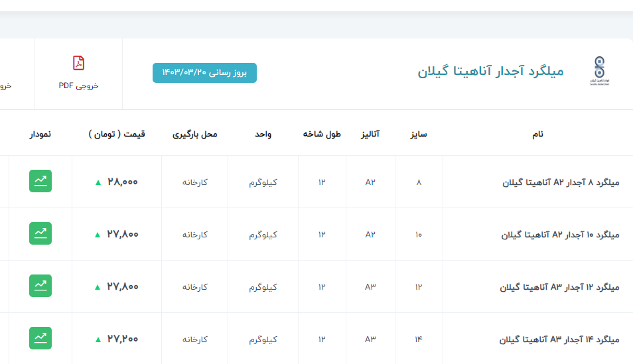Click the update date badge 1403/03/20

point(204,73)
